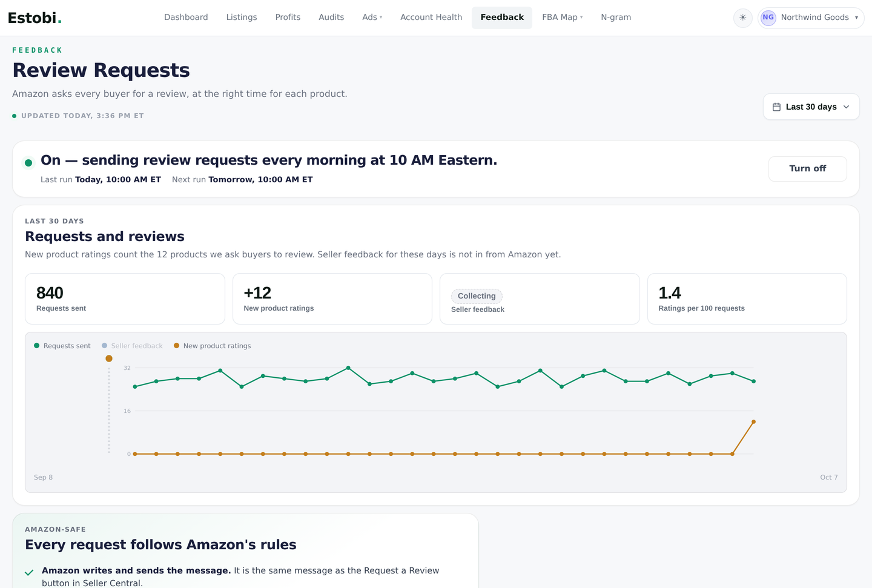Select the Feedback nav tab

click(x=502, y=18)
